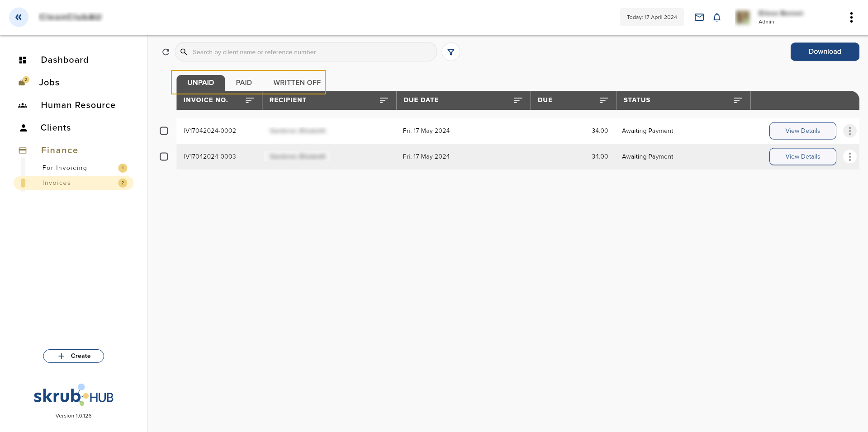Collapse the sidebar with the double-arrow icon
This screenshot has height=432, width=868.
[x=19, y=17]
